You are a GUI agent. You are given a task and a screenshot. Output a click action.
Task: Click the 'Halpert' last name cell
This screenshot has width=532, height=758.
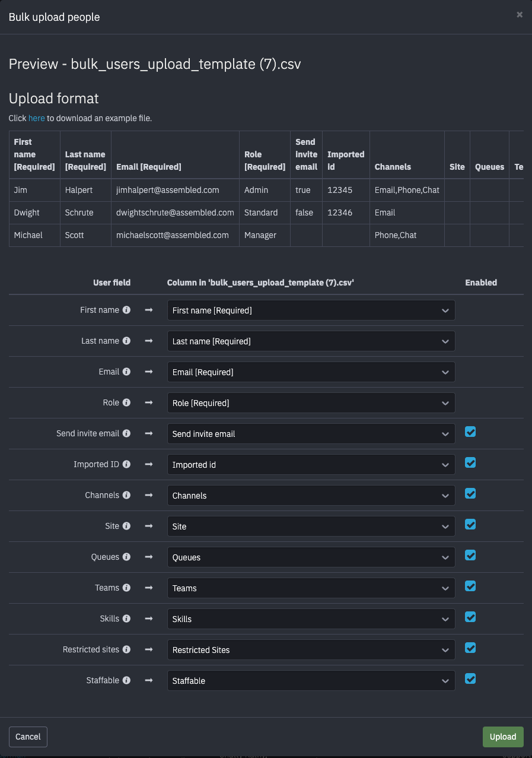pos(85,190)
